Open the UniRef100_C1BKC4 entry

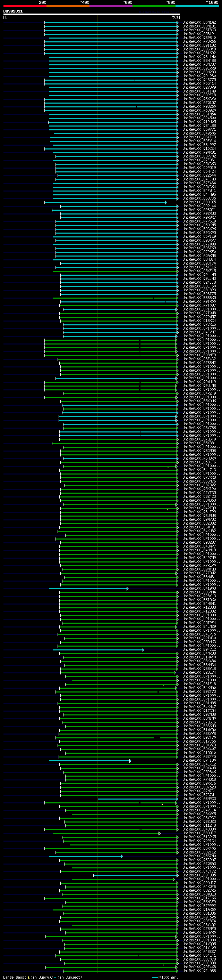(x=199, y=321)
